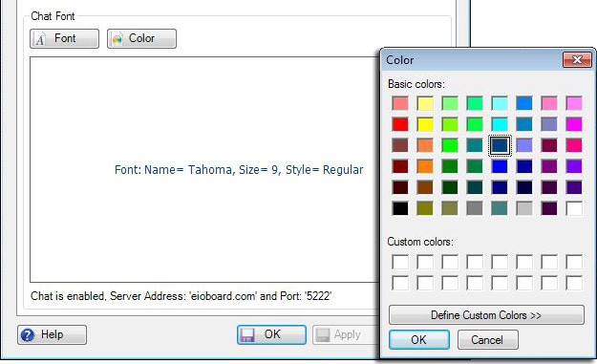Choose the hot pink swatch ending third row
The image size is (597, 364).
pos(574,145)
